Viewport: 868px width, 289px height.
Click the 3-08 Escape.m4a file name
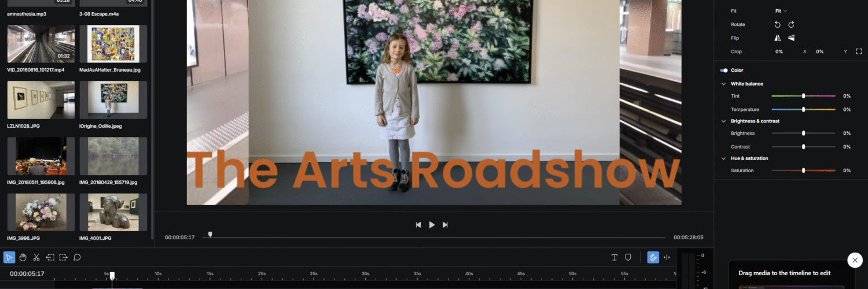99,13
